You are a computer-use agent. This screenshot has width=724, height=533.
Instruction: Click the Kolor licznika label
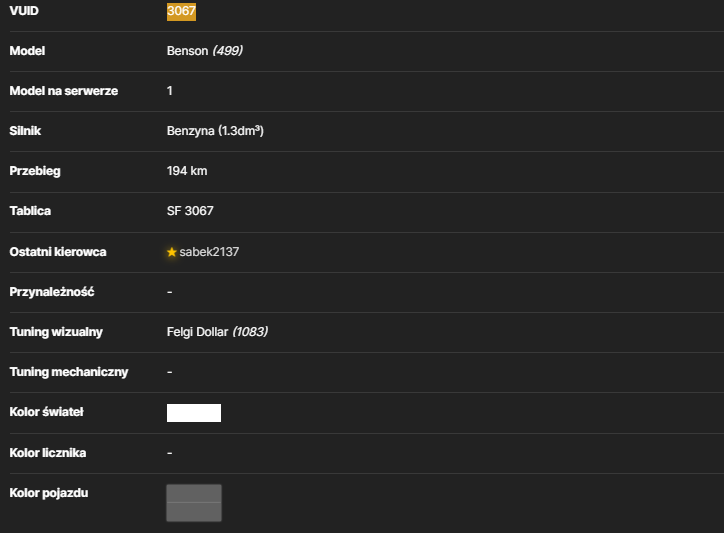(48, 453)
